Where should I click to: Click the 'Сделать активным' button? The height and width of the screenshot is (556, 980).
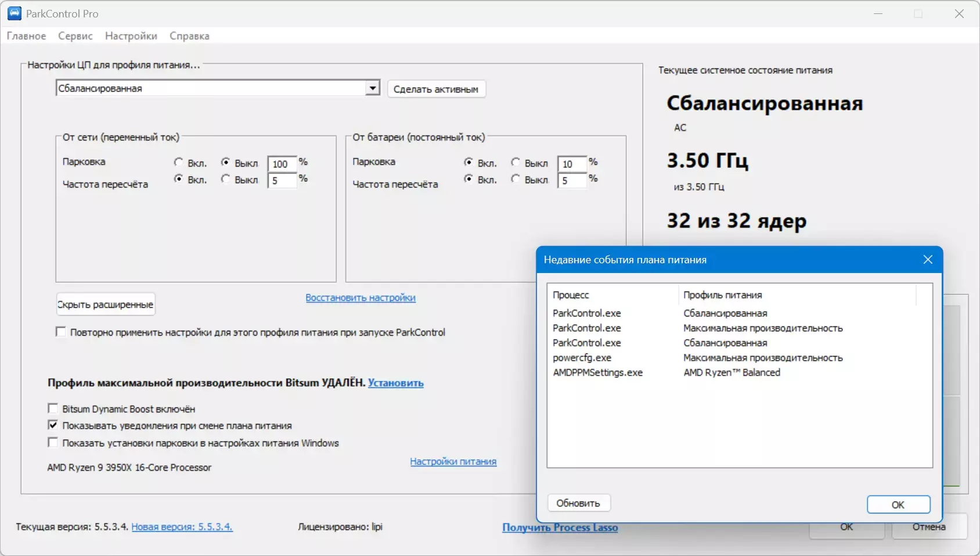point(436,89)
